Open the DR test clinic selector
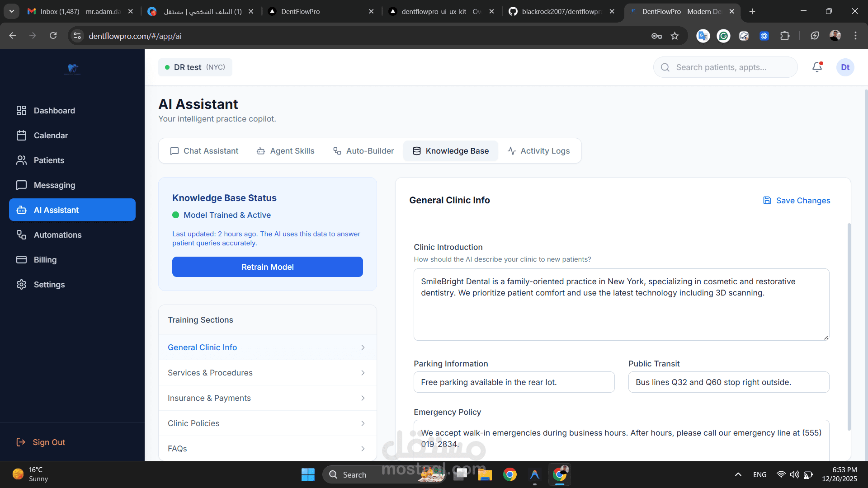This screenshot has height=488, width=868. click(x=195, y=67)
